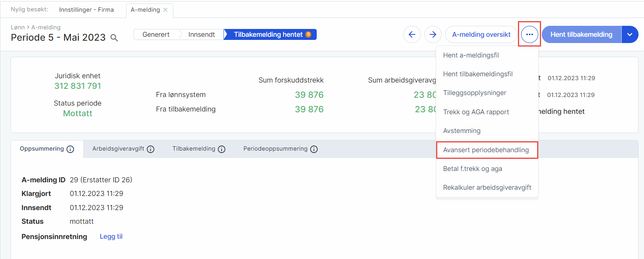Image resolution: width=644 pixels, height=259 pixels.
Task: Select Trekk og AGA rapport option
Action: (476, 112)
